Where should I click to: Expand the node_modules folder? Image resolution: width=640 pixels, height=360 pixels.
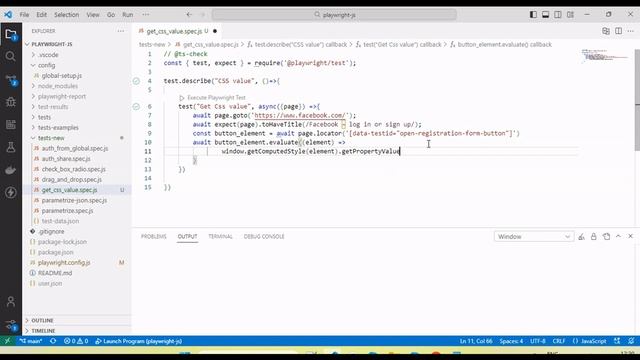58,86
